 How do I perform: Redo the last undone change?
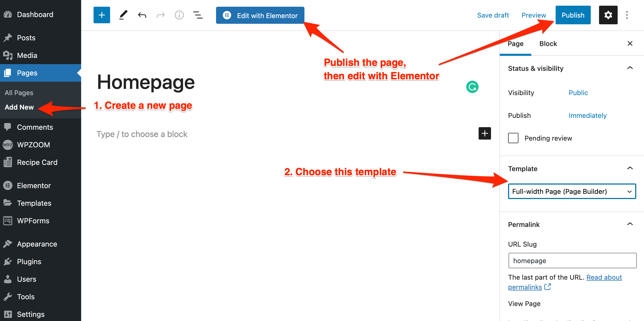click(160, 15)
